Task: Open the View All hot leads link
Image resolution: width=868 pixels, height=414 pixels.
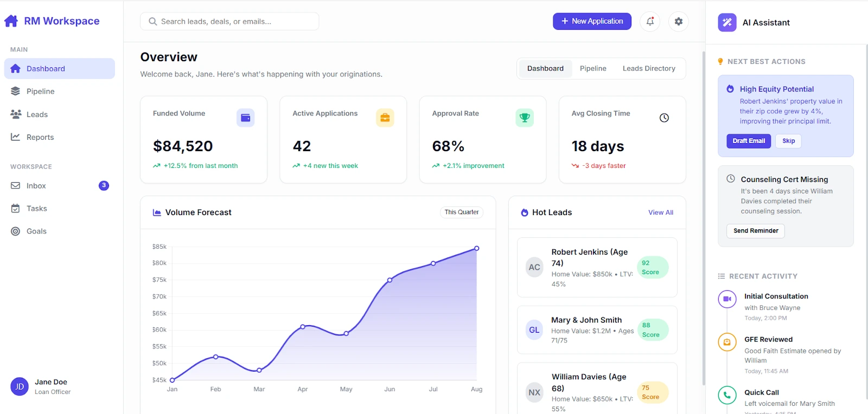Action: 660,212
